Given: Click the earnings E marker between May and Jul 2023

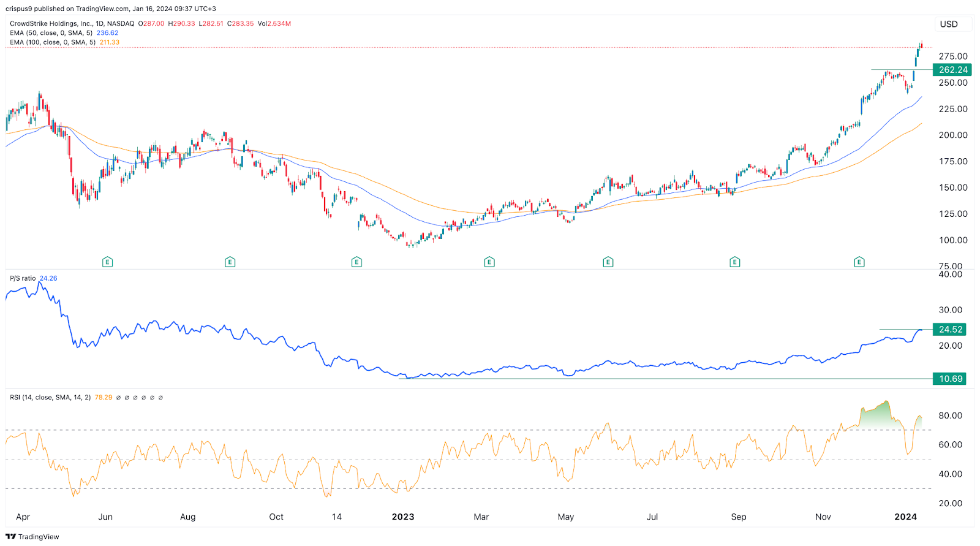Looking at the screenshot, I should (608, 262).
